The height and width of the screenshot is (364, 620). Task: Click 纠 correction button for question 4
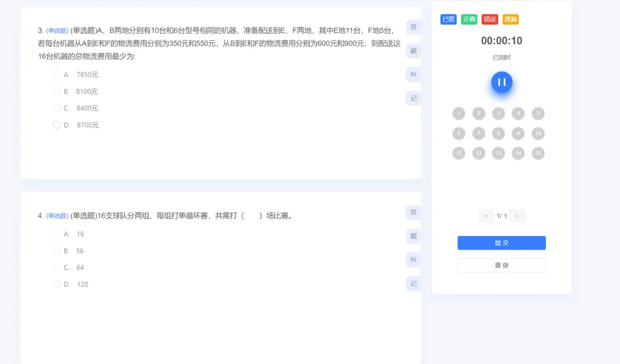pos(413,260)
